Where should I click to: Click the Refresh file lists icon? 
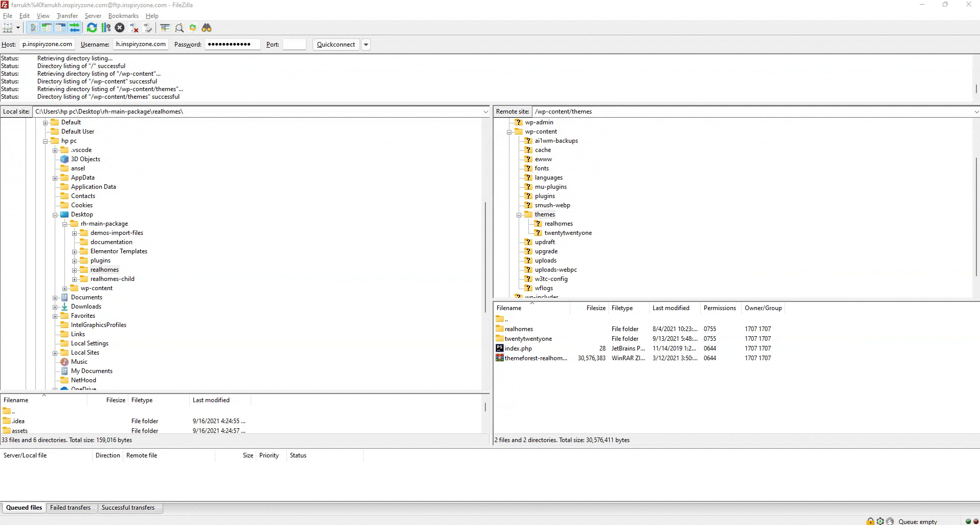[92, 28]
